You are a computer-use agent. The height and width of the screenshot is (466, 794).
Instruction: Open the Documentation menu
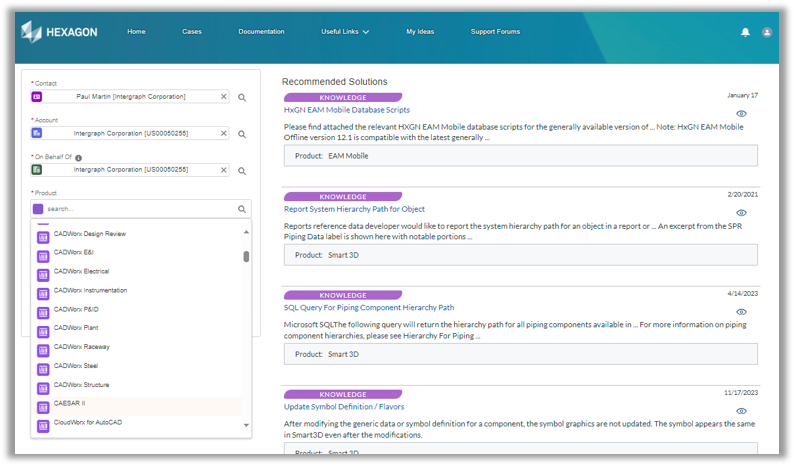[261, 31]
